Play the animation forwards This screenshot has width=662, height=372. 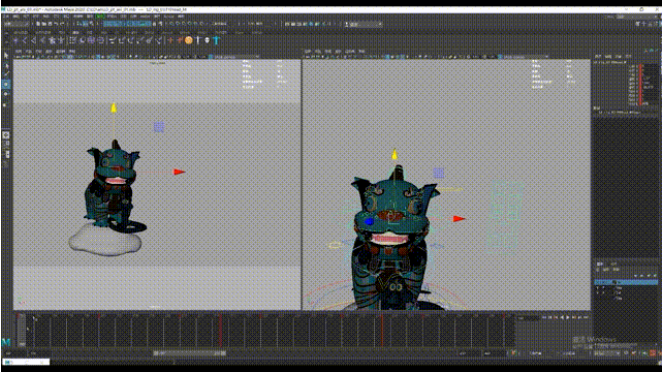(x=567, y=318)
